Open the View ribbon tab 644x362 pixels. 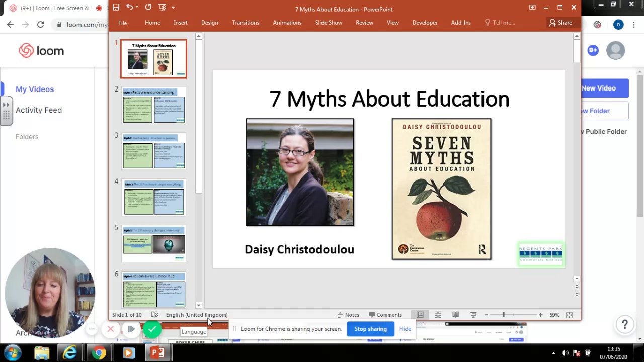coord(393,23)
